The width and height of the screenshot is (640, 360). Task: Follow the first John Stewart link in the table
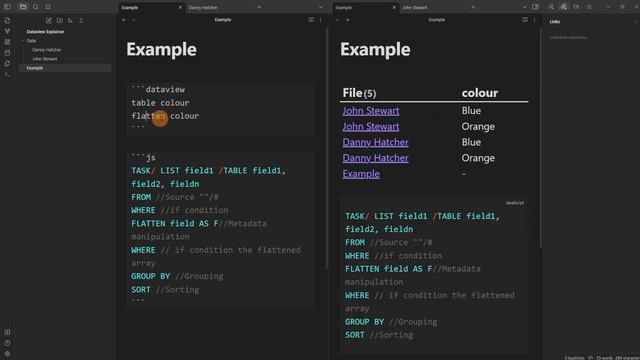(371, 111)
